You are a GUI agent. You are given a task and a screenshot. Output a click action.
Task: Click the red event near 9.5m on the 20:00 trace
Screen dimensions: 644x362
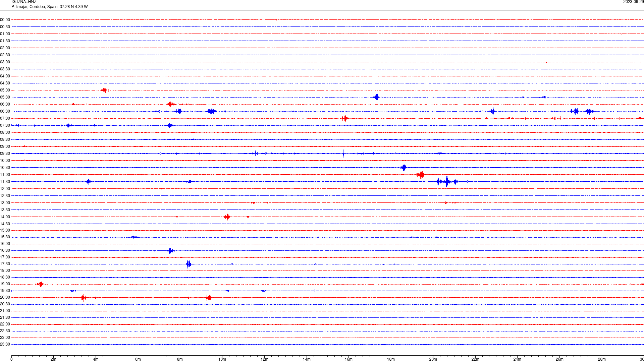click(x=209, y=298)
